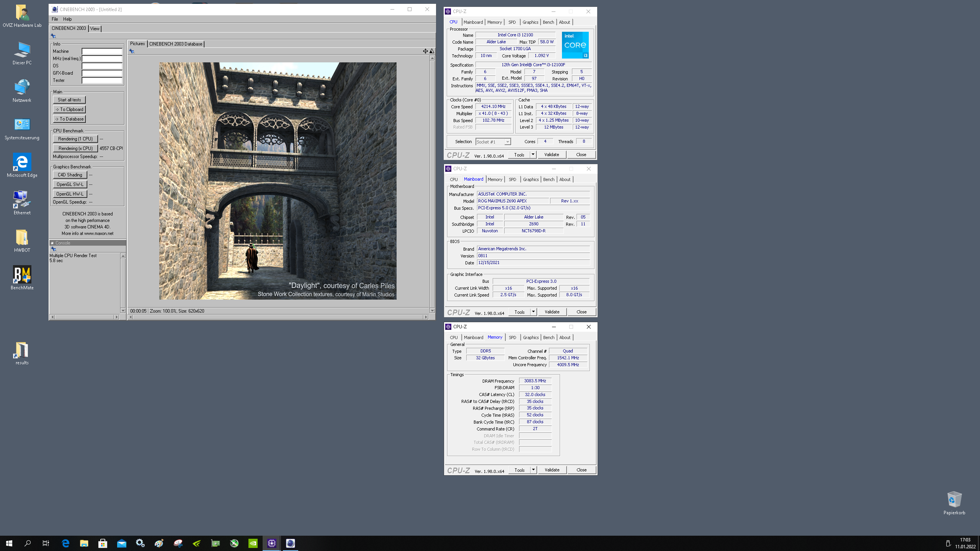Image resolution: width=980 pixels, height=551 pixels.
Task: Click the Daylight rendered image
Action: pyautogui.click(x=278, y=181)
